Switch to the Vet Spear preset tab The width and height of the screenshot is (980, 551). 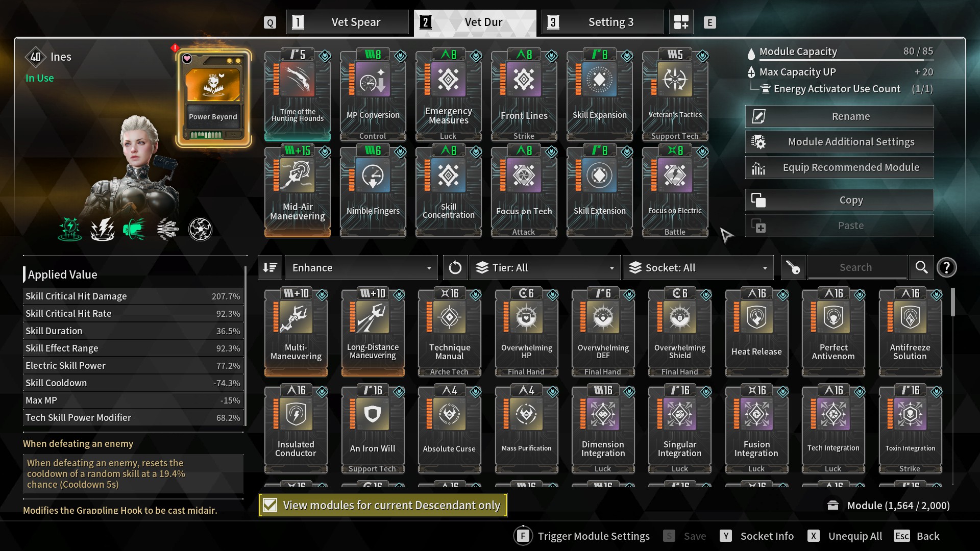(x=348, y=22)
